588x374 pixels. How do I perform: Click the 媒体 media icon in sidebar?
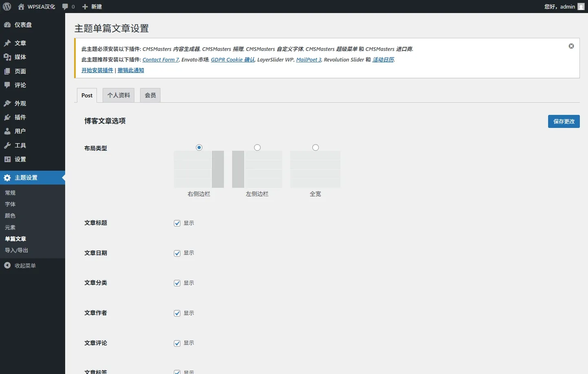[7, 57]
